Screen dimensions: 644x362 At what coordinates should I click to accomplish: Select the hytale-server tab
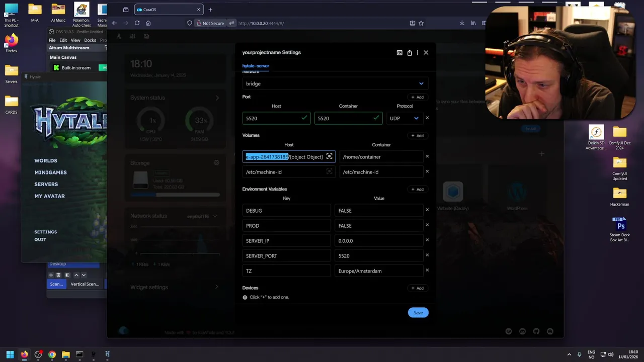(256, 66)
